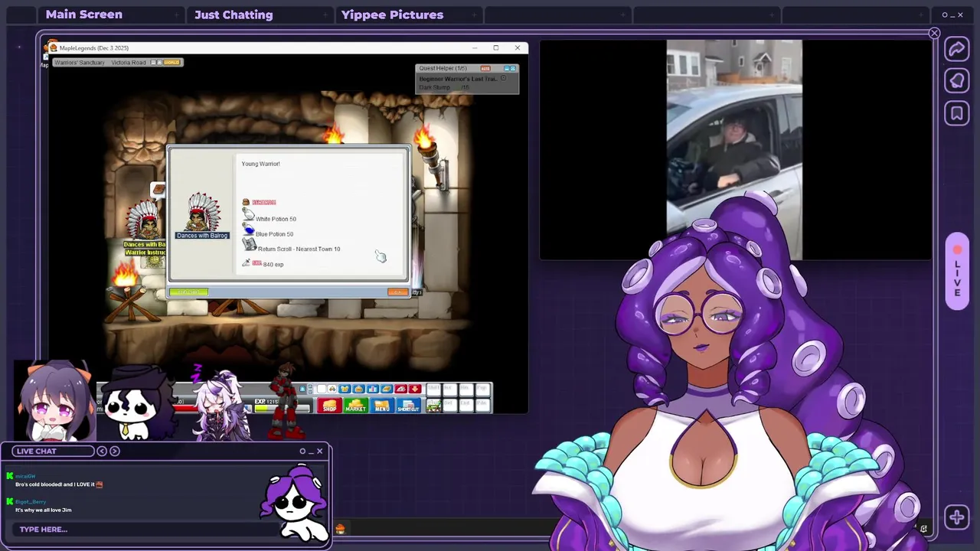
Task: Open the game MENU button
Action: click(x=382, y=405)
